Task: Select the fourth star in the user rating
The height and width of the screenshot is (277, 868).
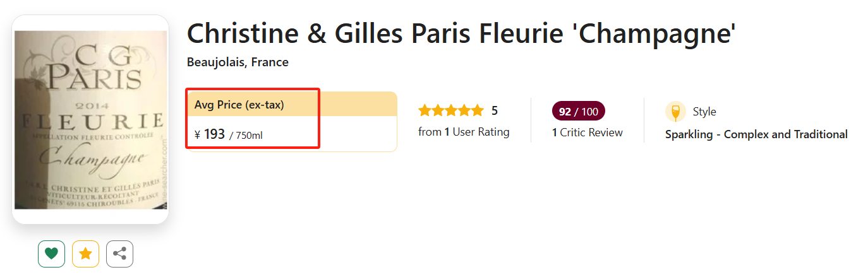Action: coord(464,111)
